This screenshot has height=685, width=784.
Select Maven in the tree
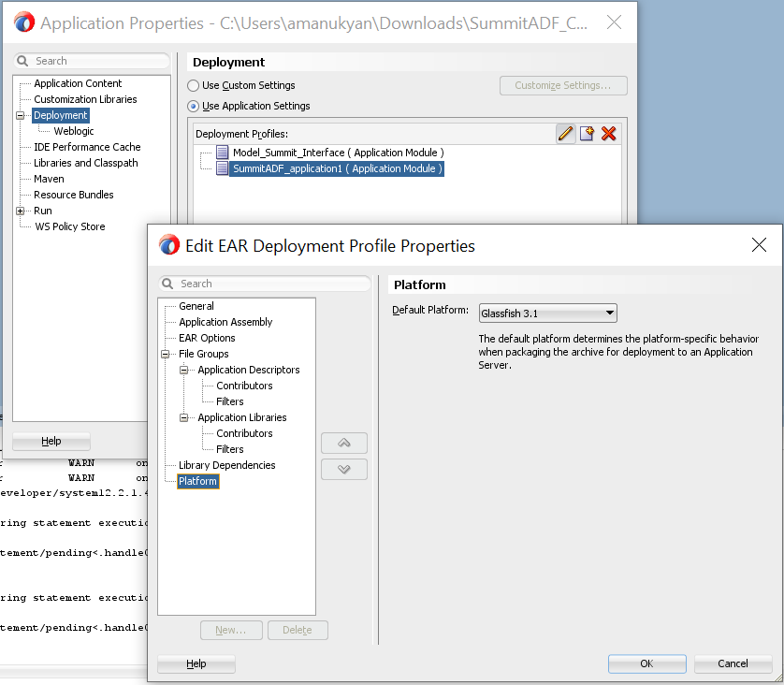tap(49, 179)
